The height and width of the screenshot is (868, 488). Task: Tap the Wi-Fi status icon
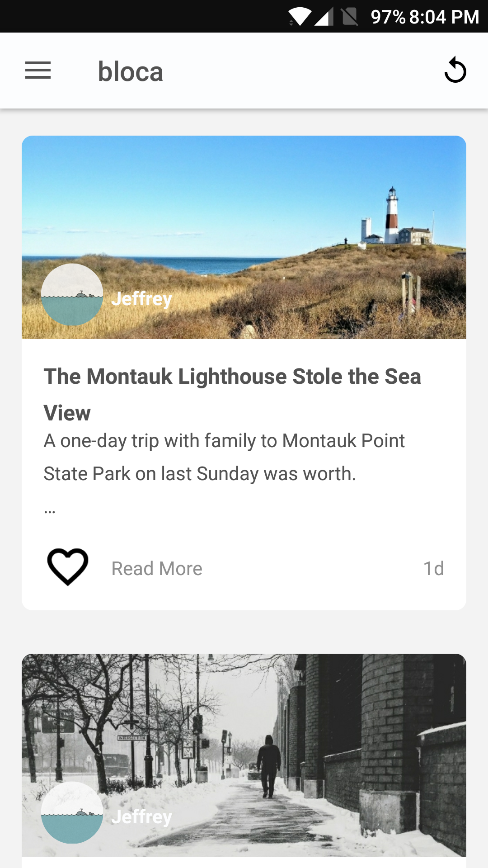(x=300, y=17)
